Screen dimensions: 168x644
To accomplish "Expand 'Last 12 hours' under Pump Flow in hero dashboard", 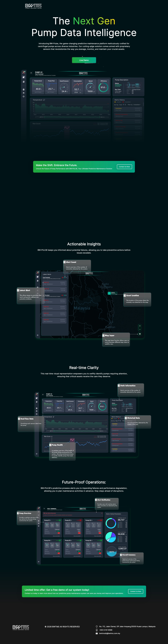I will [51, 92].
